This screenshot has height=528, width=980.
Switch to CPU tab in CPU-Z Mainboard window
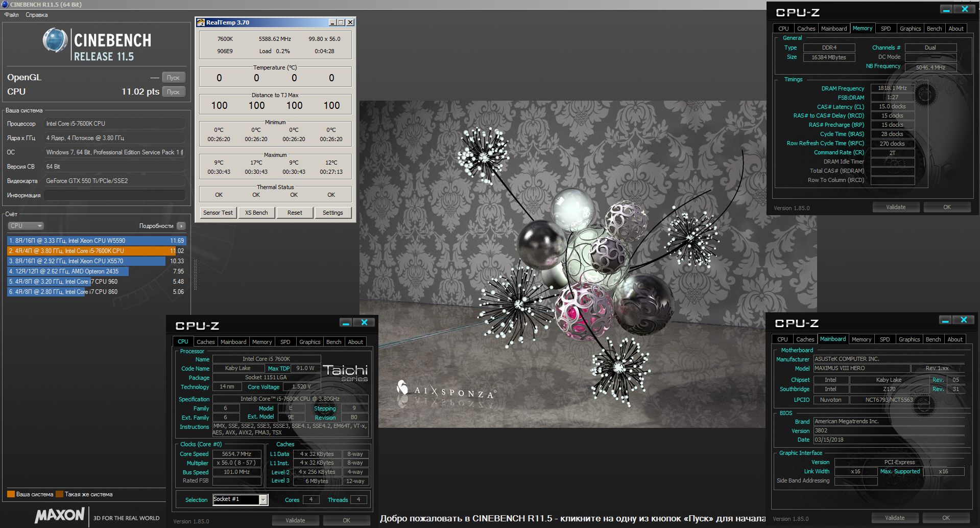(783, 339)
